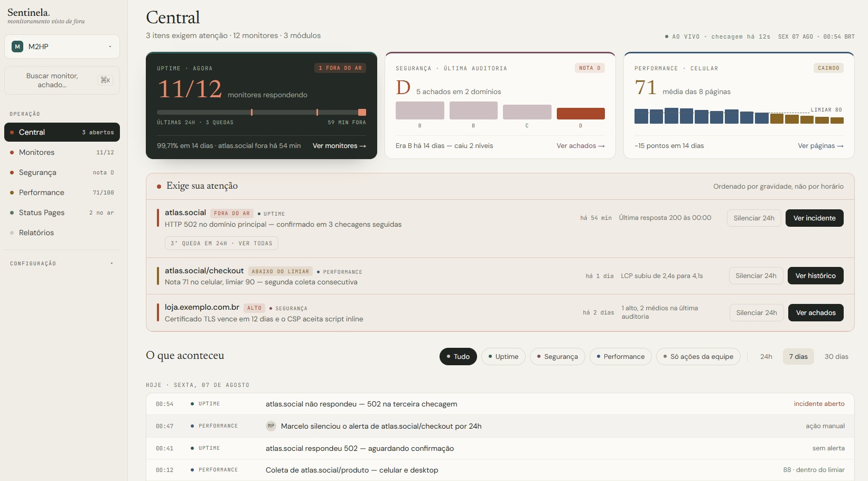The height and width of the screenshot is (481, 868).
Task: Follow the Ver páginas link
Action: 820,146
